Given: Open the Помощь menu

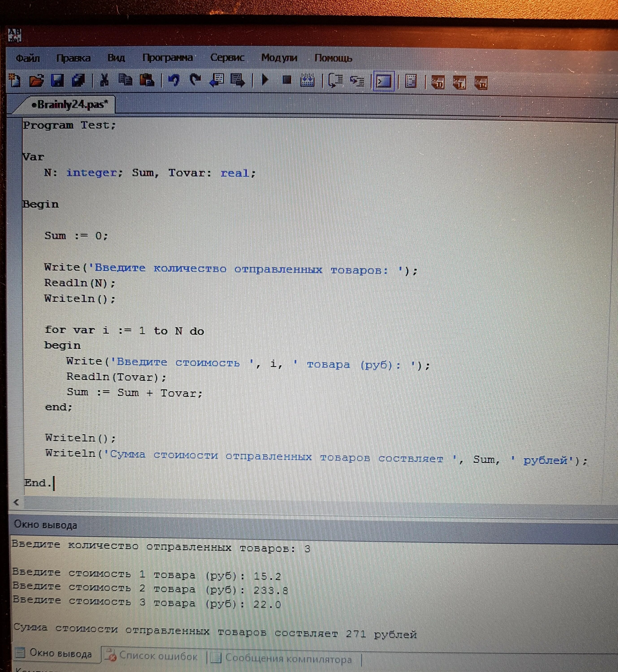Looking at the screenshot, I should 333,58.
